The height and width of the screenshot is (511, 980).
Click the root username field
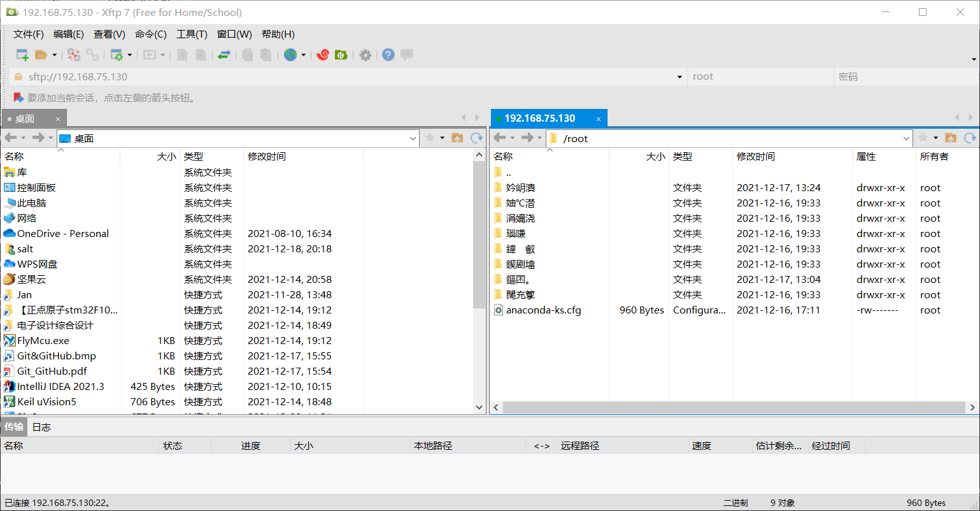pos(761,76)
